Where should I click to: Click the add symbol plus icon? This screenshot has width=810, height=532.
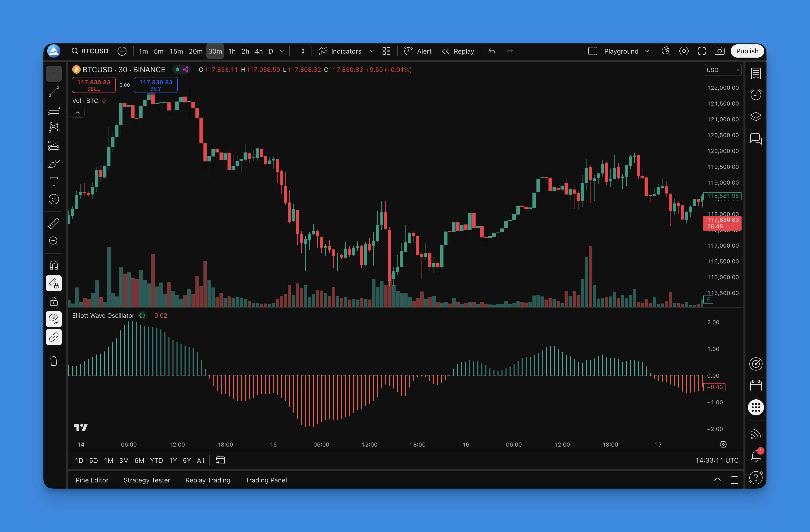point(122,51)
